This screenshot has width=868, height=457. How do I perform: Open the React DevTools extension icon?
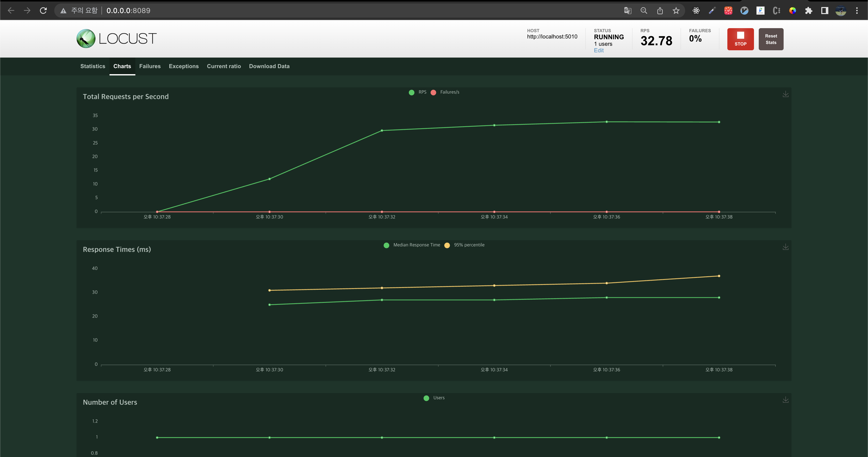(696, 11)
